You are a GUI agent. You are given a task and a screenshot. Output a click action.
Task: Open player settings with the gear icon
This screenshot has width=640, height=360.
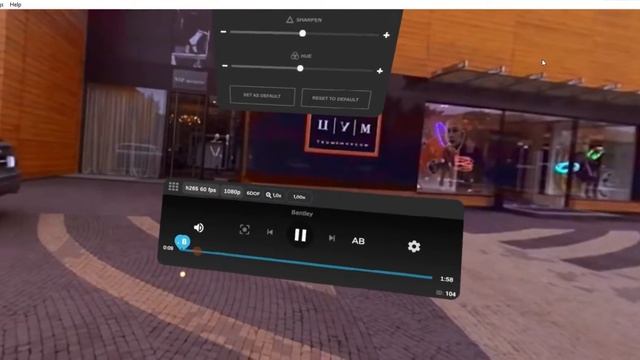coord(414,246)
